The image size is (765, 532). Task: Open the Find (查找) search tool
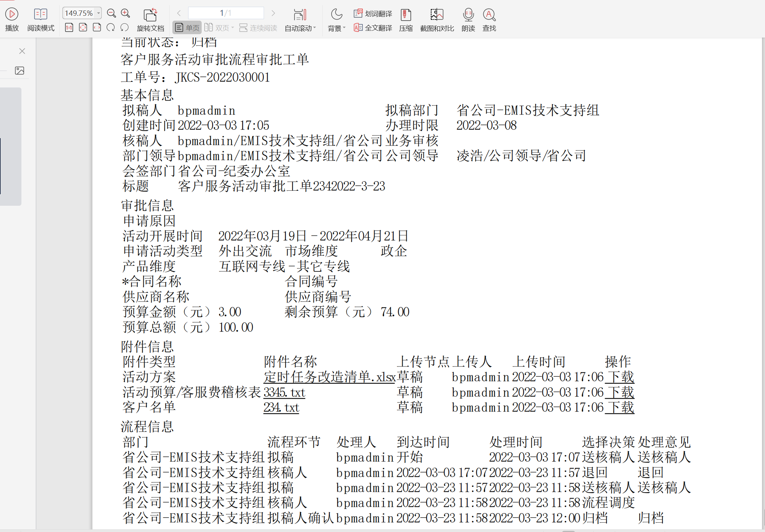489,15
